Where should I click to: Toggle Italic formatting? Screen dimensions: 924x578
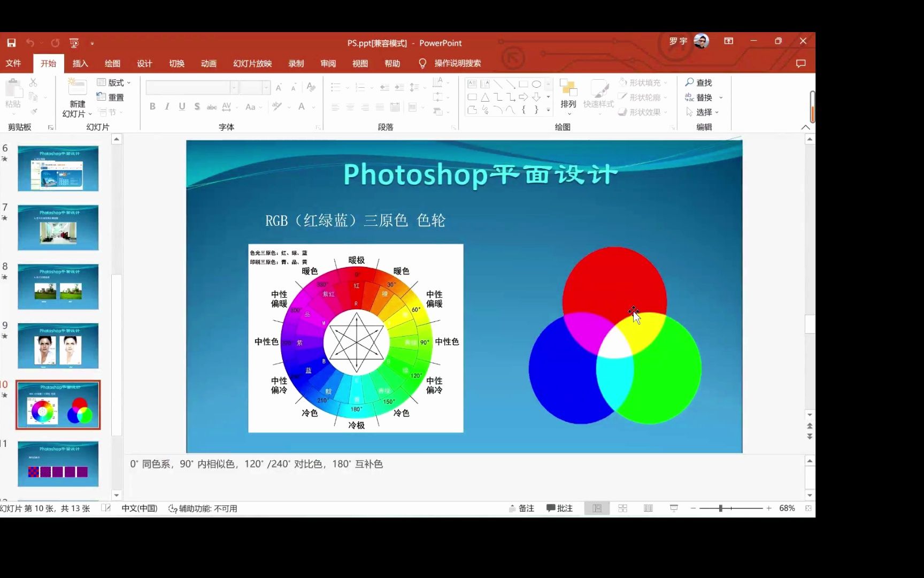point(167,107)
